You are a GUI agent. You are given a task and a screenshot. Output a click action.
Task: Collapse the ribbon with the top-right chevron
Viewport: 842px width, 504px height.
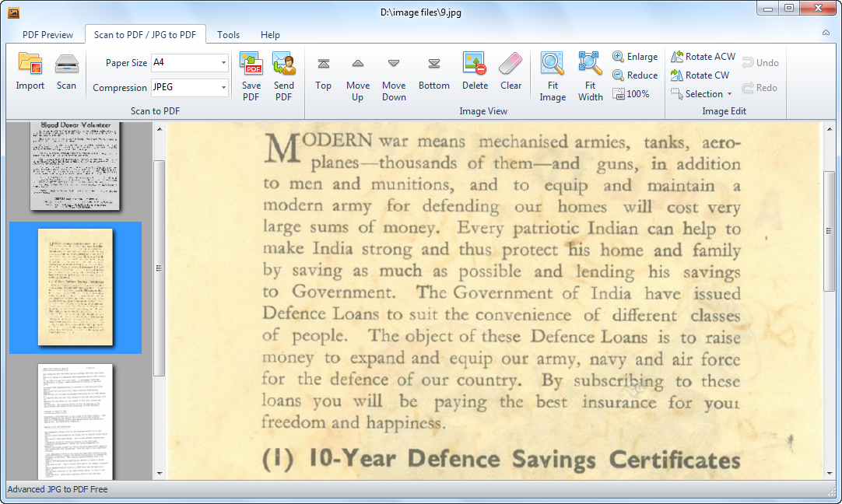point(826,33)
